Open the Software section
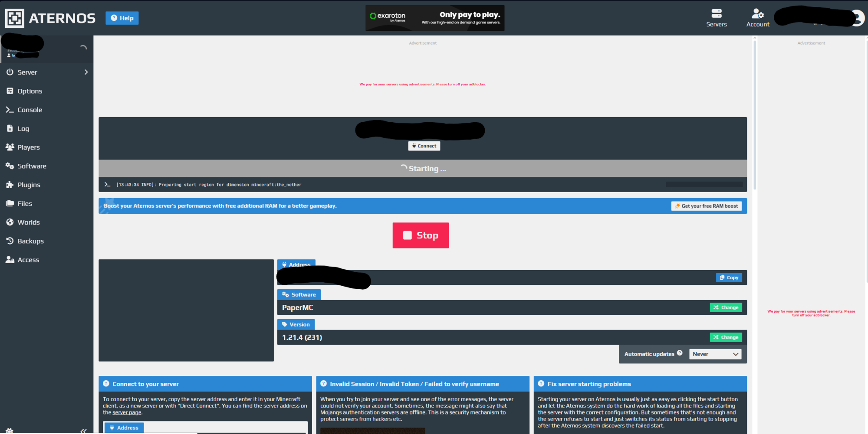Screen dimensions: 868x434 click(x=32, y=166)
